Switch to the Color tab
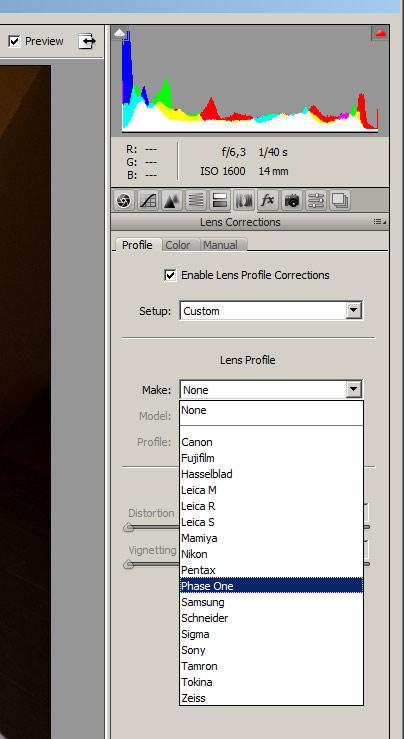Screen dimensions: 404x739 point(178,245)
